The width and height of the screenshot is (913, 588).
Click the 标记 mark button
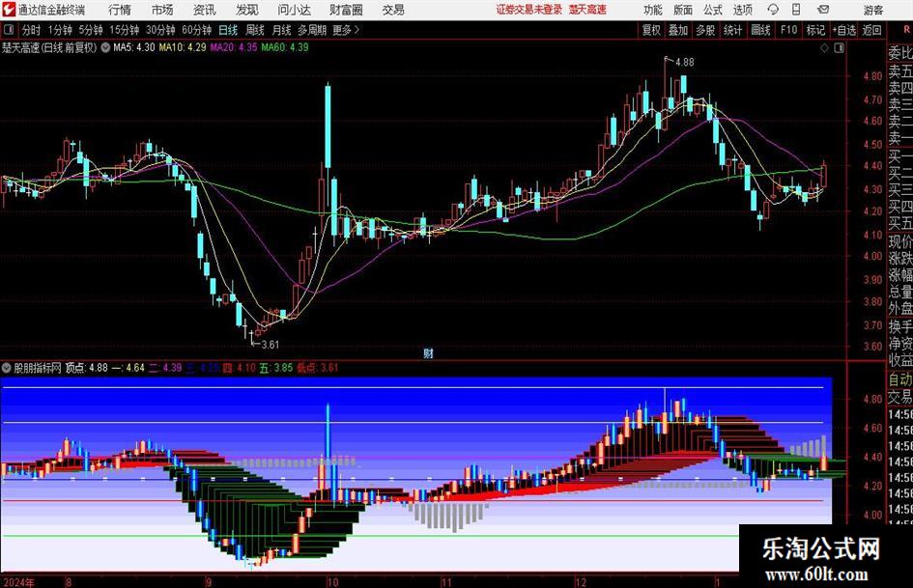[815, 30]
